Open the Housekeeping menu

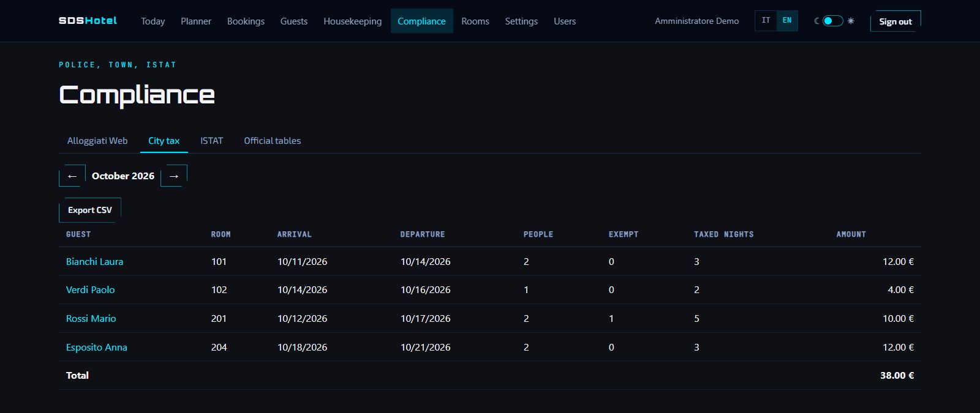(353, 21)
